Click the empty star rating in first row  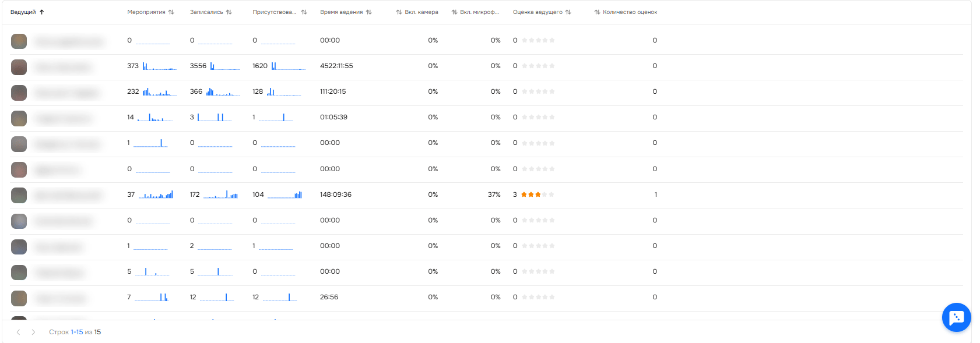(538, 40)
